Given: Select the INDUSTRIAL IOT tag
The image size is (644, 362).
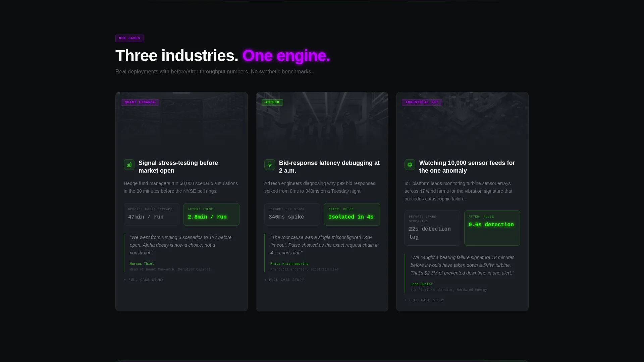Looking at the screenshot, I should (422, 102).
